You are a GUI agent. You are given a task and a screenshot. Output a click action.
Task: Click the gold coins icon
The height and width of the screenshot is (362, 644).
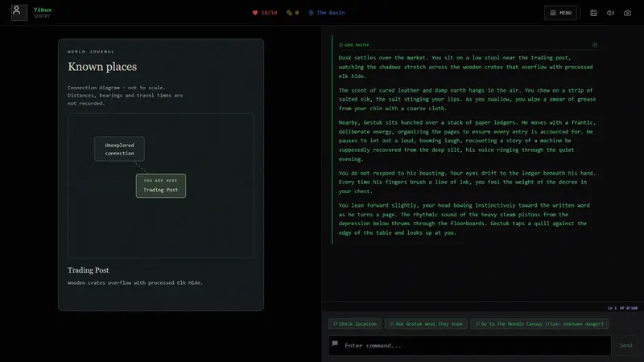point(289,13)
